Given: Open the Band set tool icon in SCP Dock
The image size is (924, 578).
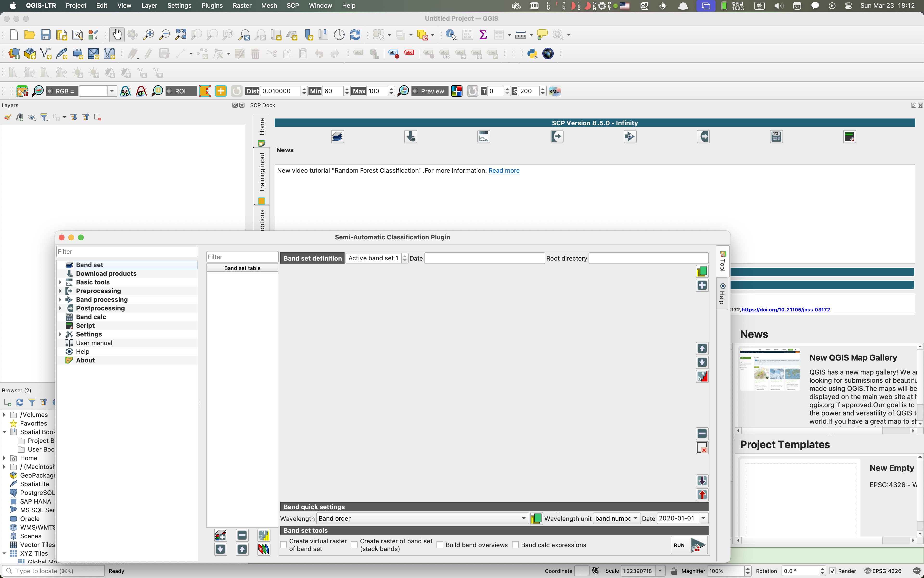Looking at the screenshot, I should [x=338, y=137].
